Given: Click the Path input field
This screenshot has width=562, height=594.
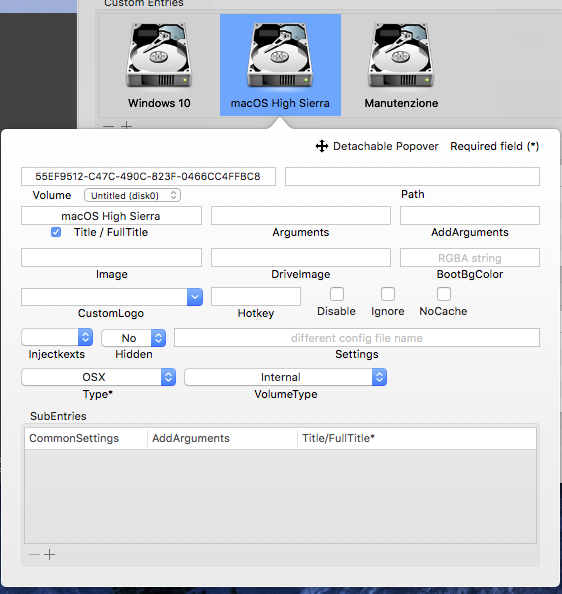Looking at the screenshot, I should coord(412,177).
